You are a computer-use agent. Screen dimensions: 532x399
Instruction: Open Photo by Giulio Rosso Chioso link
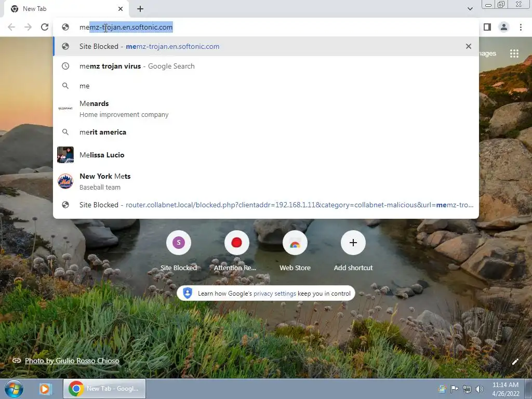(72, 361)
